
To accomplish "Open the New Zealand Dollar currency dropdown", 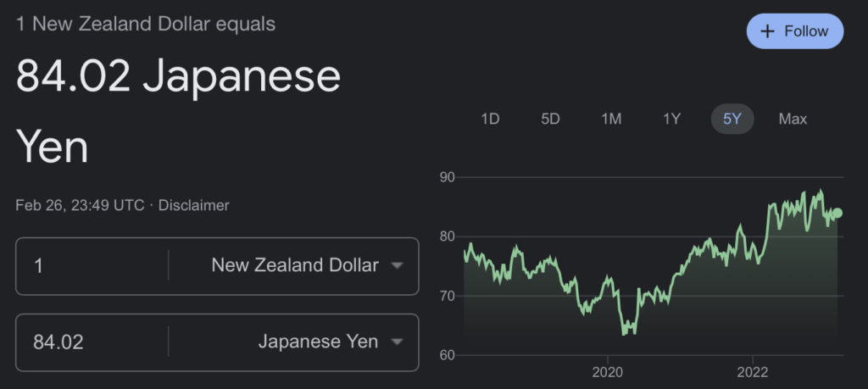I will click(295, 265).
